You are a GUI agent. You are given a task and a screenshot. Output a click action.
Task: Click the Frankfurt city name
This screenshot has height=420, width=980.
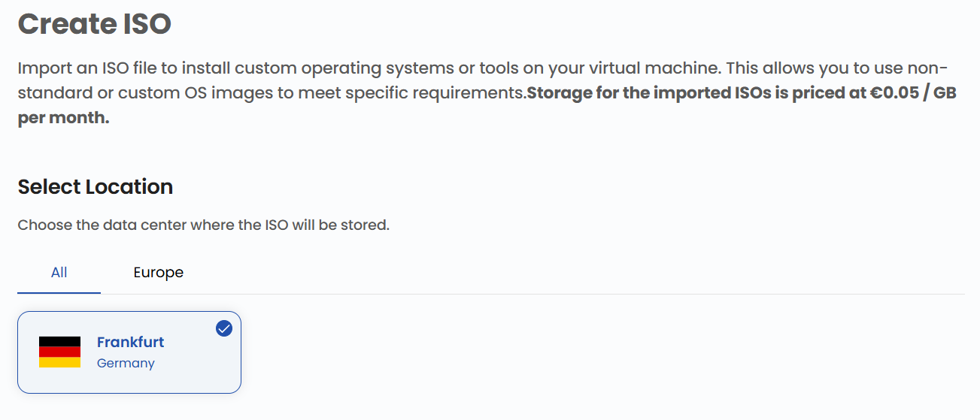click(x=130, y=342)
